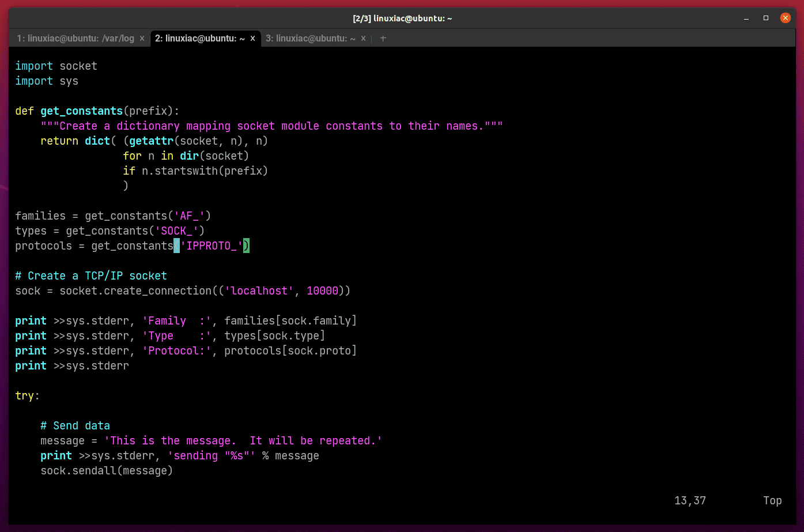
Task: Open a new tab with the plus icon
Action: [383, 38]
